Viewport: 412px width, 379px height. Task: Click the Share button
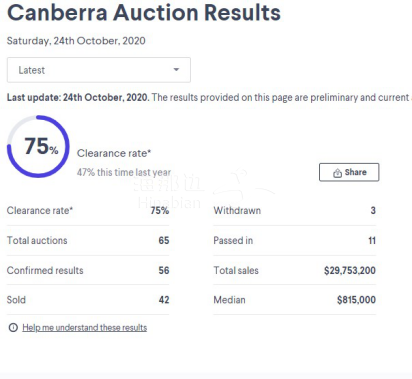(x=349, y=172)
